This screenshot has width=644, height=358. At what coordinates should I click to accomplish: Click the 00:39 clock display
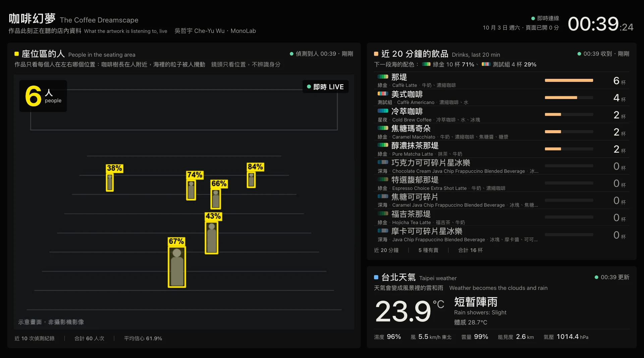tap(600, 24)
